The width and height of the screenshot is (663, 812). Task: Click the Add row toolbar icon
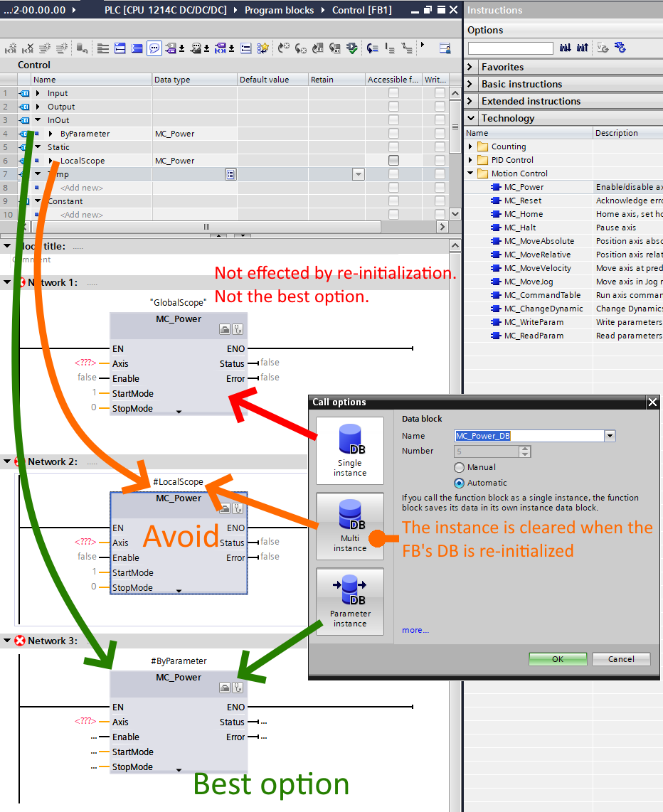62,48
